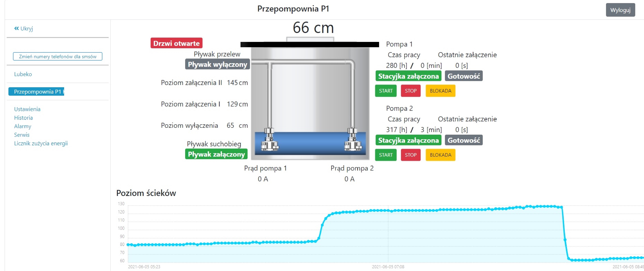The width and height of the screenshot is (644, 271).
Task: Open Lubeko in sidebar
Action: [x=23, y=74]
